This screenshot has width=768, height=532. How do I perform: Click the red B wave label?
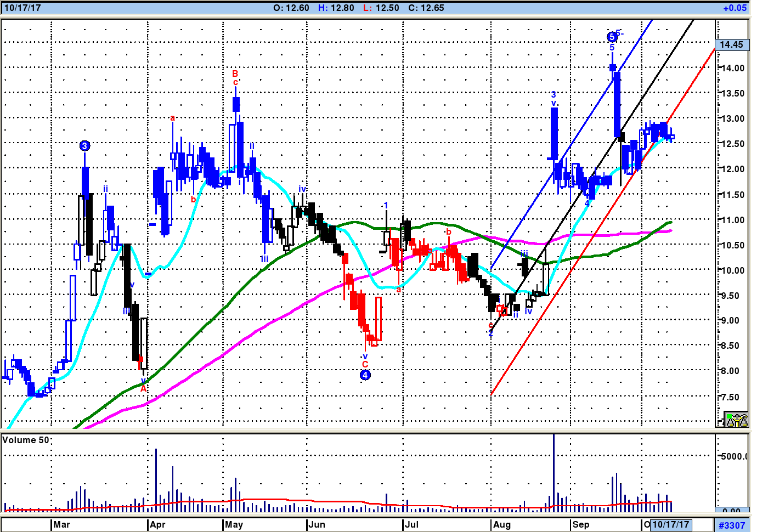point(235,73)
